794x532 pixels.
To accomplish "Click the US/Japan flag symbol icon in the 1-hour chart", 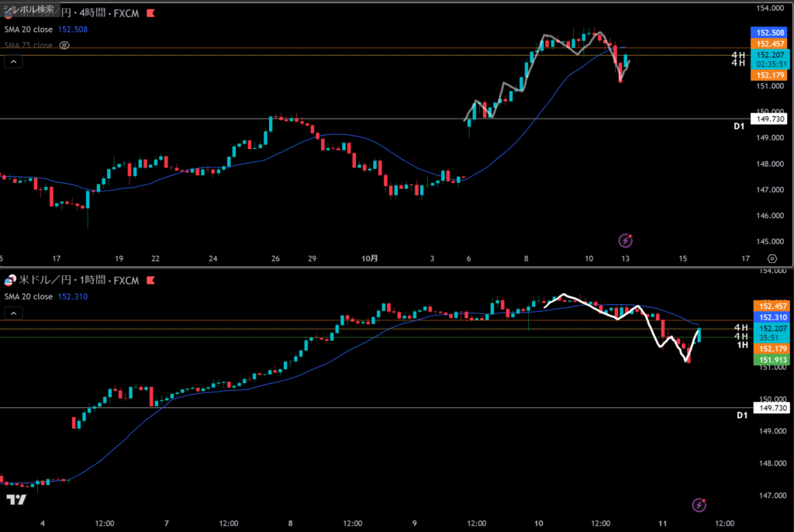I will point(12,281).
